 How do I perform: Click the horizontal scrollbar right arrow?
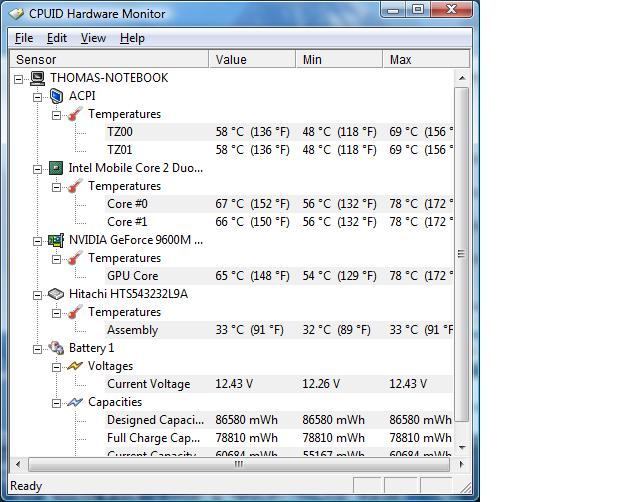462,464
